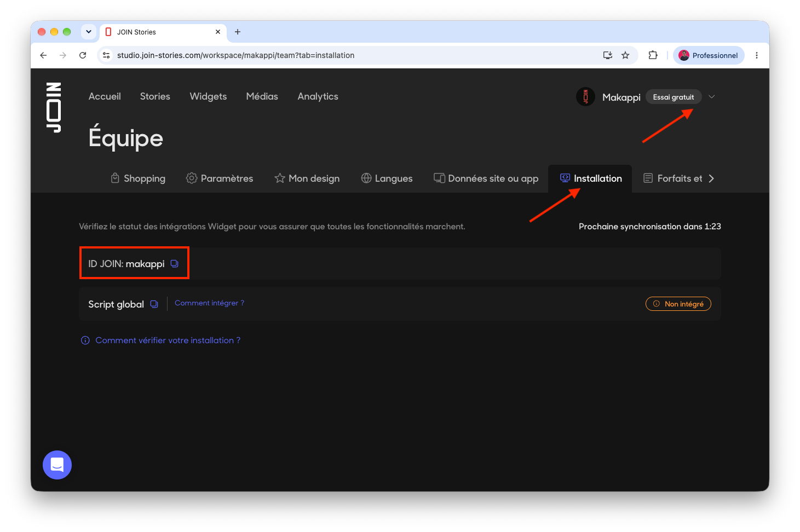Open a new browser tab
This screenshot has height=532, width=800.
click(238, 32)
